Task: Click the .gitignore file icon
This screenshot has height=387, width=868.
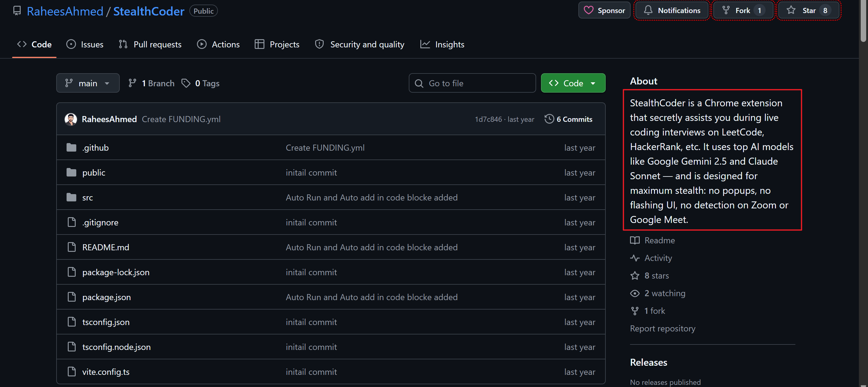Action: point(71,222)
